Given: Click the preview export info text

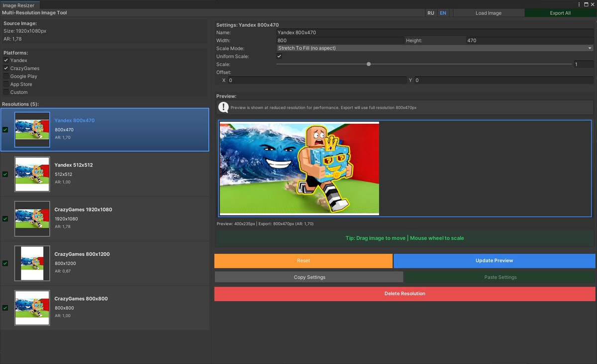Looking at the screenshot, I should point(265,224).
